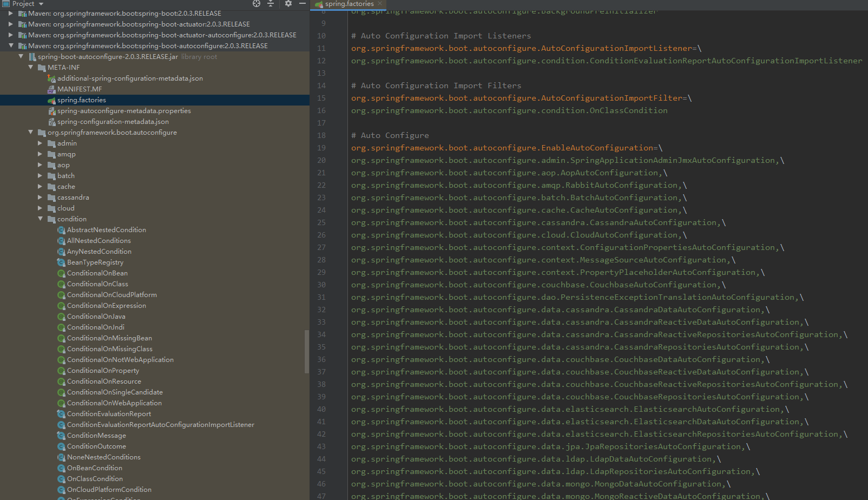Click the Project tree vertical scrollbar
This screenshot has width=868, height=500.
point(307,352)
